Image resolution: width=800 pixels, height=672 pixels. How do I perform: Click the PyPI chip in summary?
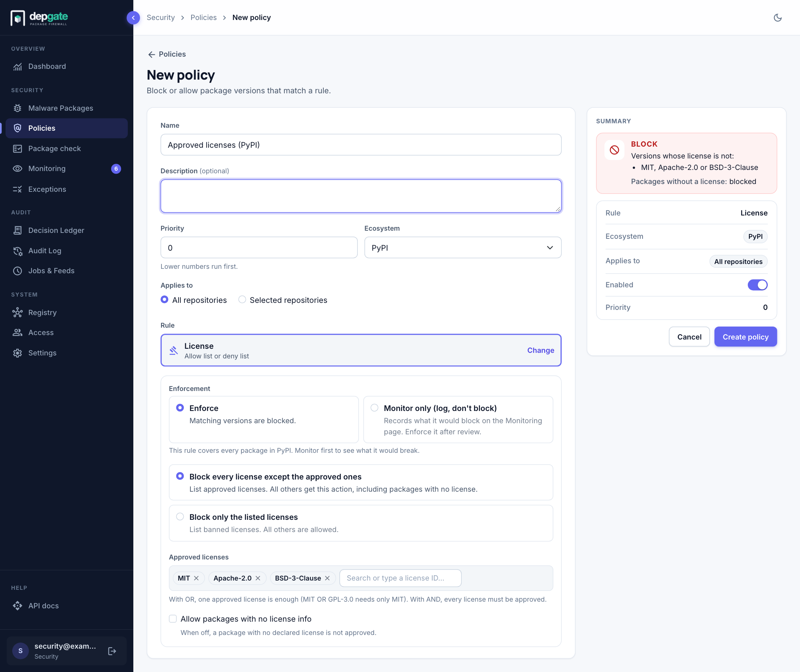click(x=755, y=237)
